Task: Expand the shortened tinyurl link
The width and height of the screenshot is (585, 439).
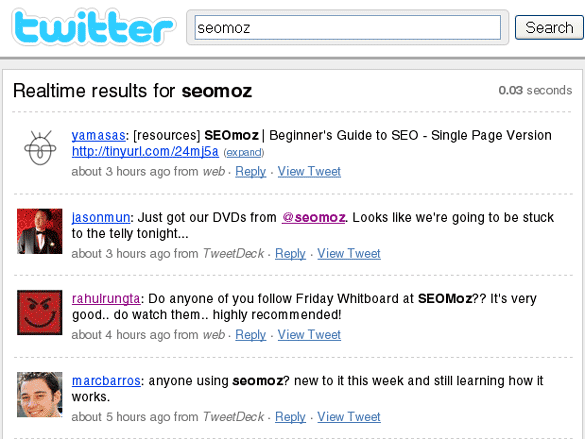Action: [x=244, y=153]
